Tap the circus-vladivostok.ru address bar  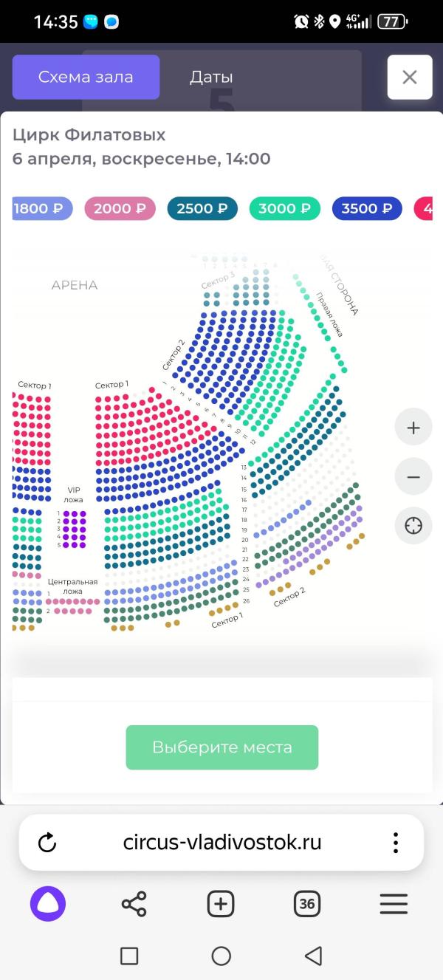(222, 843)
